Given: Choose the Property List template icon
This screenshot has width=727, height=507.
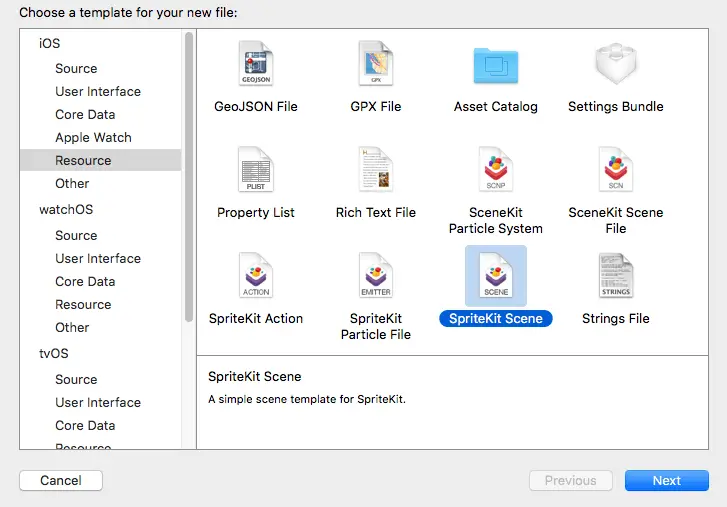Looking at the screenshot, I should click(256, 172).
